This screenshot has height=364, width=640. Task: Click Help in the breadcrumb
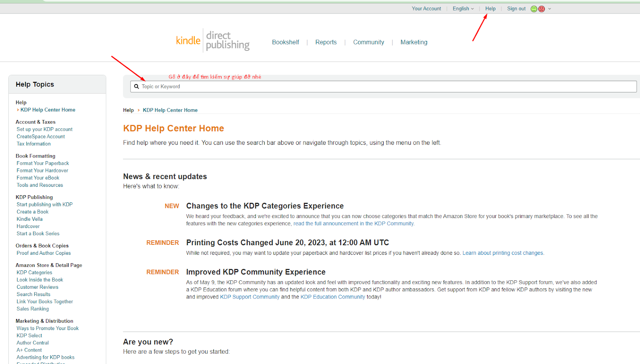point(128,110)
